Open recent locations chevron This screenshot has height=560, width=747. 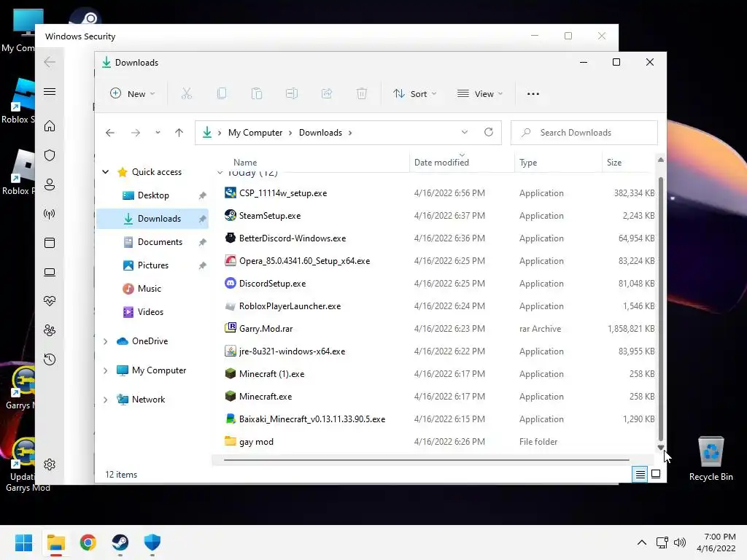[x=158, y=133]
